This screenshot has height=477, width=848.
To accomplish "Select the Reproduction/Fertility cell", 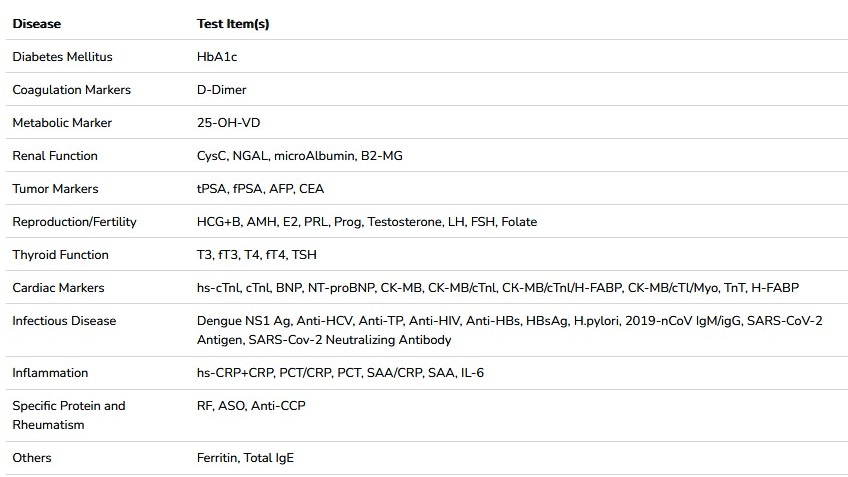I will coord(74,222).
